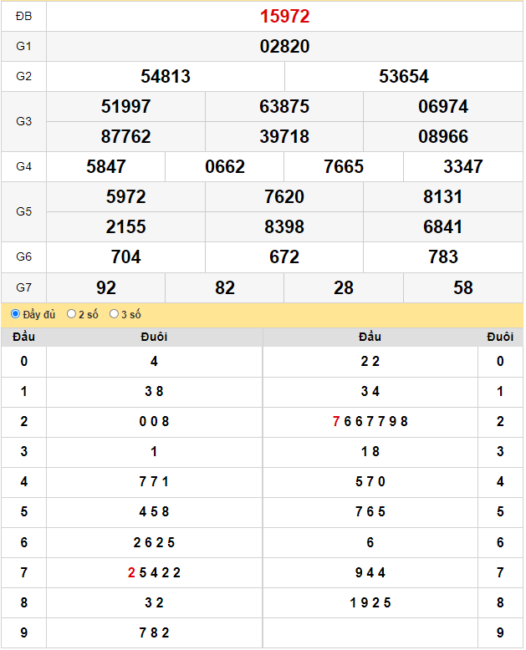Click the special prize number 15972
Image resolution: width=526 pixels, height=650 pixels.
[285, 17]
